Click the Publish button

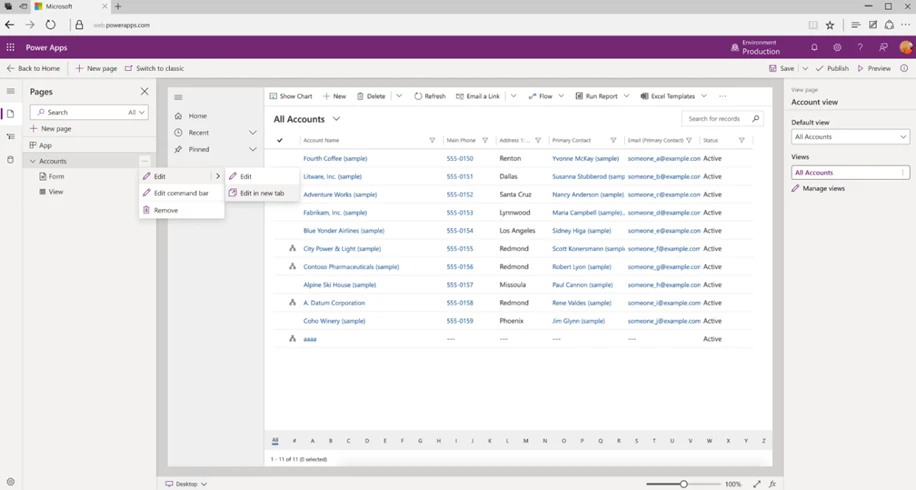coord(832,68)
